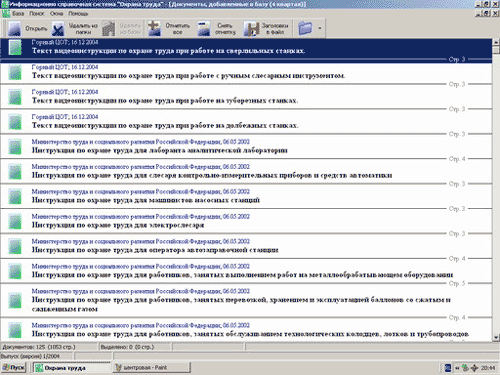Click the Документов: 125 status bar field
Screen dimensions: 500x375
(49, 347)
